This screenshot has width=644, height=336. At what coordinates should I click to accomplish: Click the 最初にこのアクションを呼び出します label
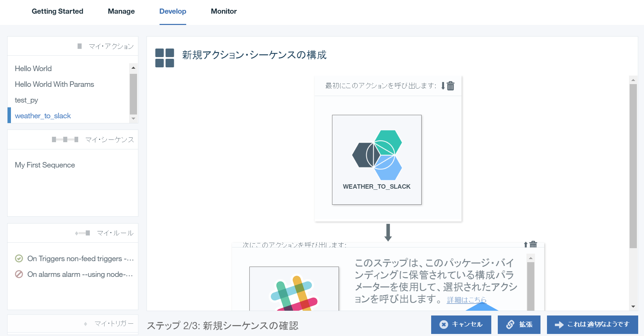tap(381, 85)
